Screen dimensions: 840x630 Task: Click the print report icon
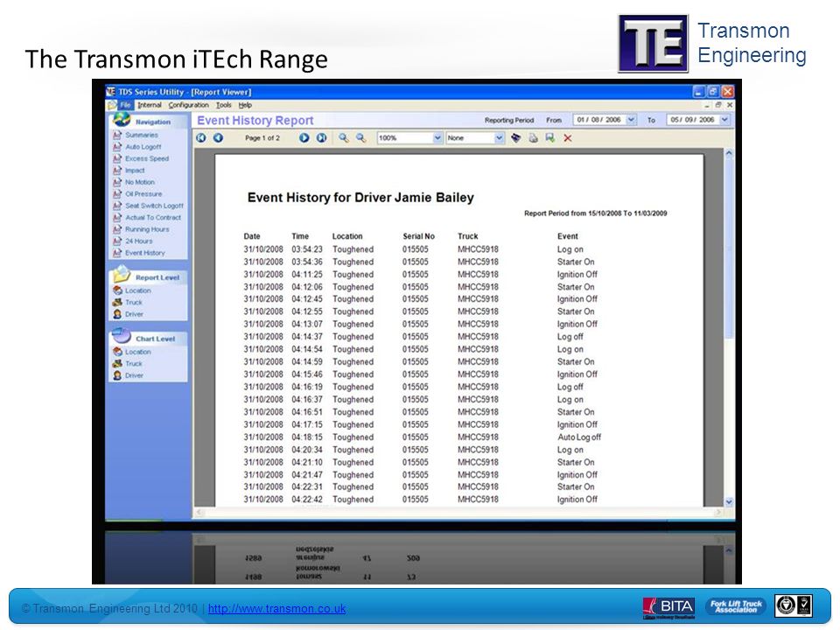tap(533, 137)
